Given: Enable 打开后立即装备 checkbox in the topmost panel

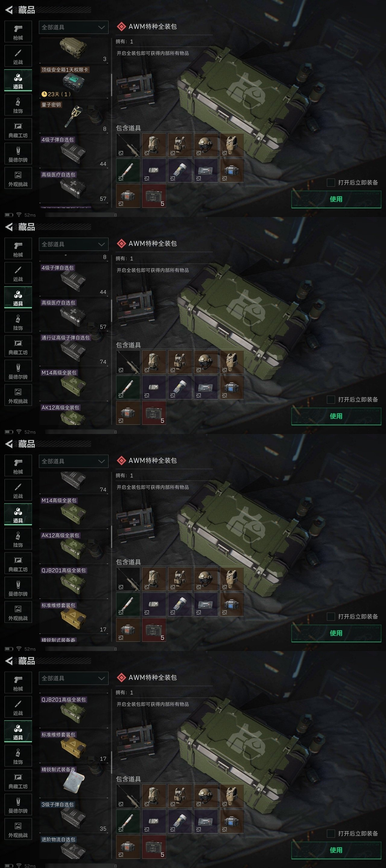Looking at the screenshot, I should [x=331, y=183].
